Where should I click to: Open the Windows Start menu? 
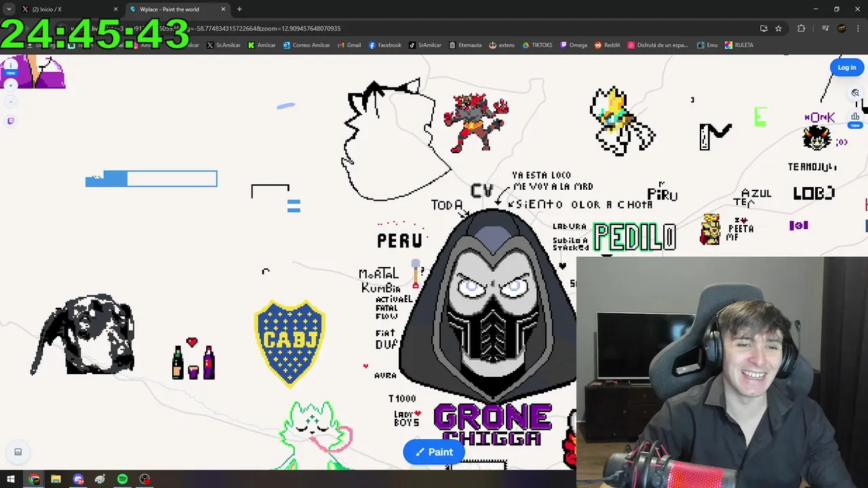coord(11,479)
